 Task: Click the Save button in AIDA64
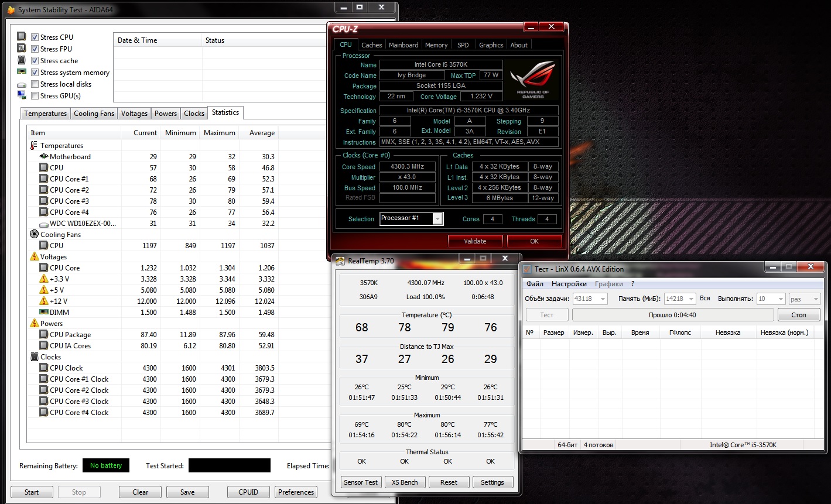(187, 492)
